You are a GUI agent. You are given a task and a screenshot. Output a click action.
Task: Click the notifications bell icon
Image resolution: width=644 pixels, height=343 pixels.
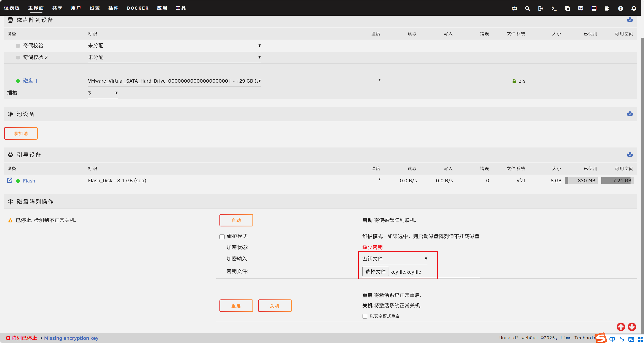tap(633, 9)
